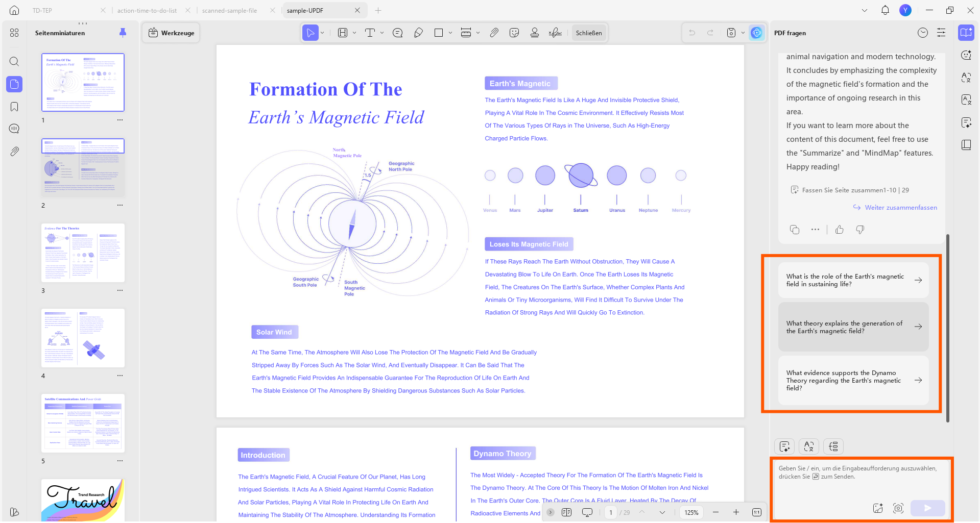
Task: Zoom in with the plus button
Action: tap(736, 512)
